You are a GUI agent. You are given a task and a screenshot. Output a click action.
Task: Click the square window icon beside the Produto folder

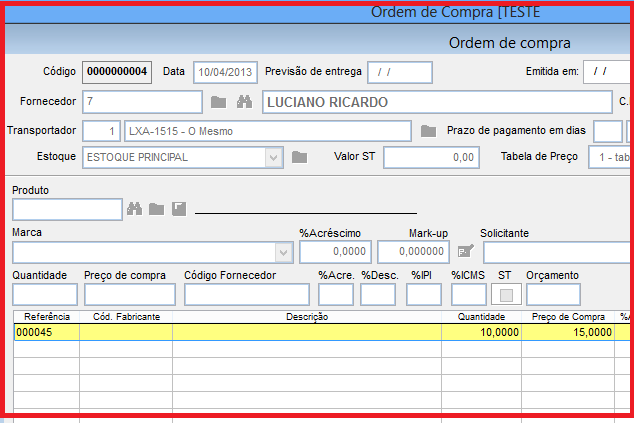pyautogui.click(x=179, y=209)
